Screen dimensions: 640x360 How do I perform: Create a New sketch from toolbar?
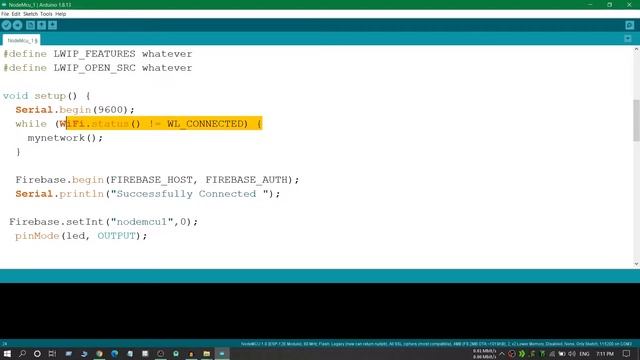click(x=31, y=25)
